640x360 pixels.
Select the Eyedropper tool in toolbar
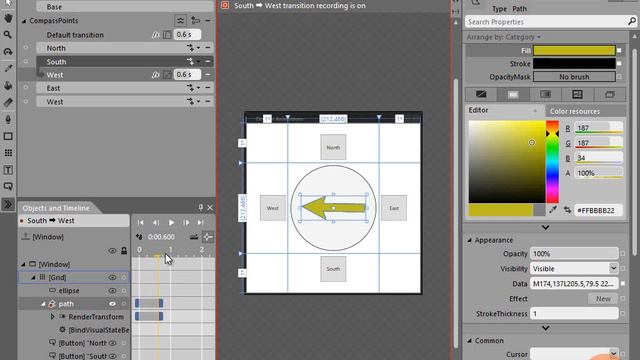pos(8,68)
